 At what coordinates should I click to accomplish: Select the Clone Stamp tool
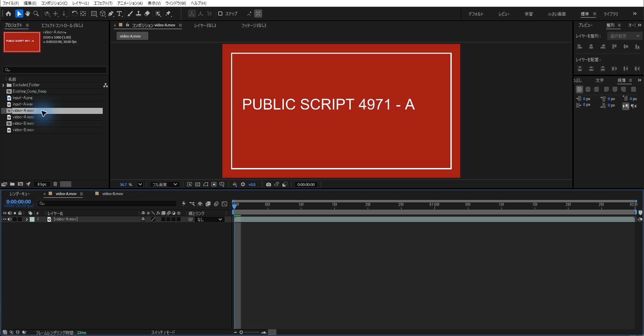(139, 14)
